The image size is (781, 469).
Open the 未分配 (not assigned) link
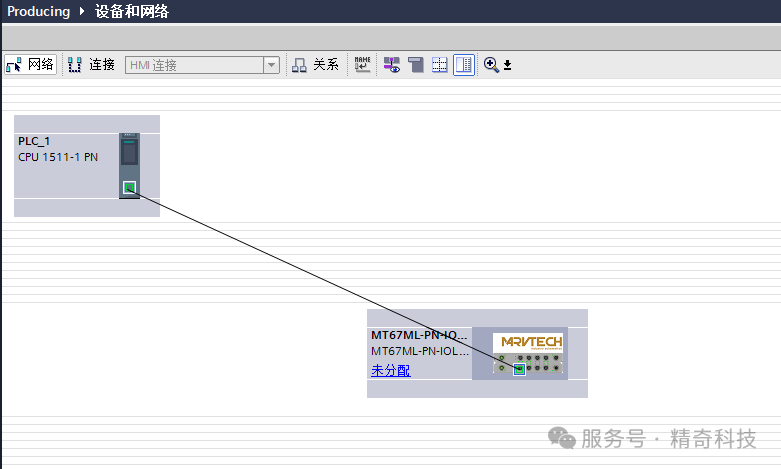coord(391,370)
